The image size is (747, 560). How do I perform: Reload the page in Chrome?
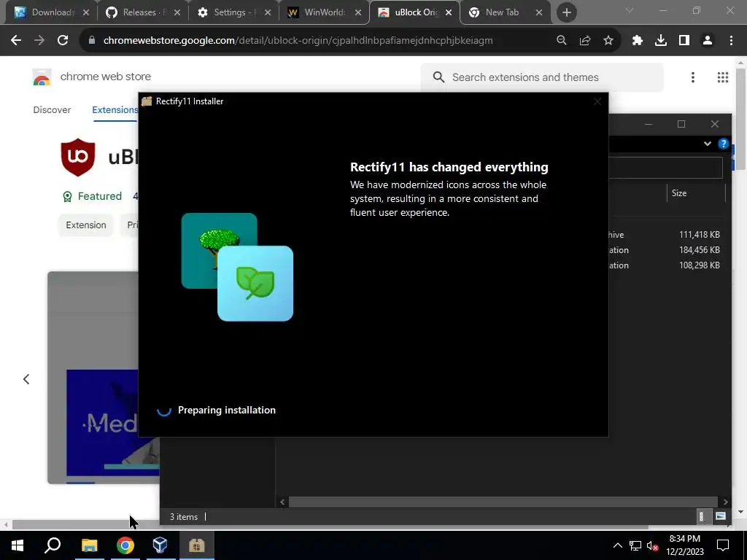pyautogui.click(x=63, y=41)
